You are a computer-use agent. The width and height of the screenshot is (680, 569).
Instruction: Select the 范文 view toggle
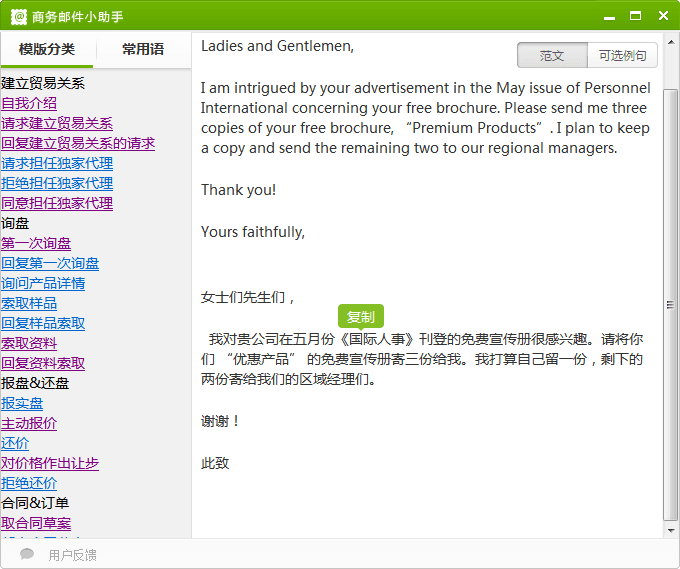tap(552, 56)
